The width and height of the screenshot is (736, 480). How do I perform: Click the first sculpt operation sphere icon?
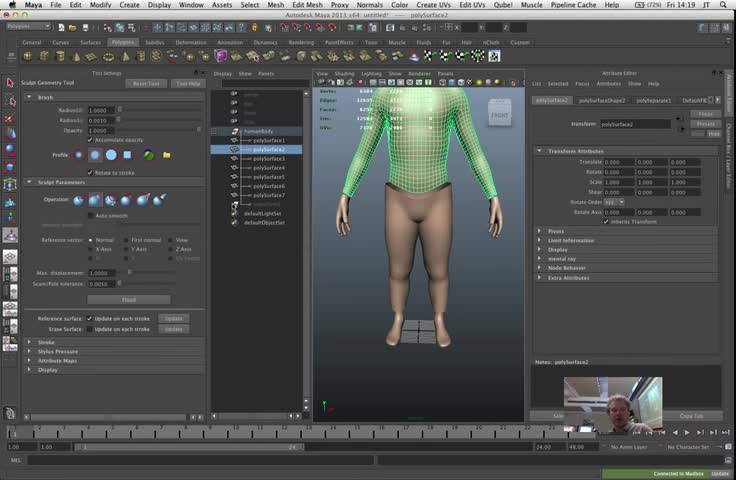click(x=79, y=200)
